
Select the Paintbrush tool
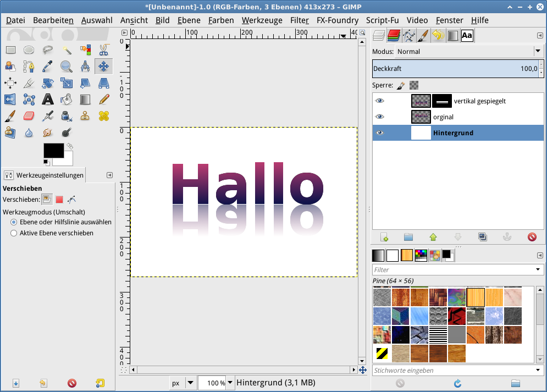[10, 116]
